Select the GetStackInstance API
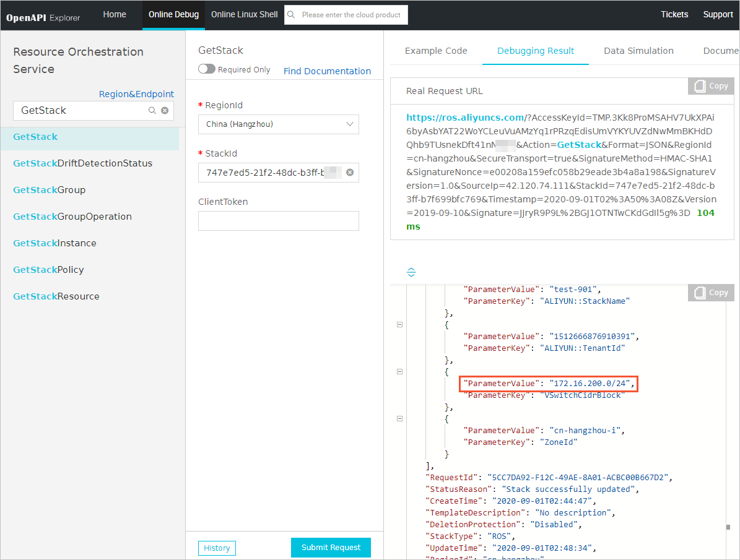The width and height of the screenshot is (740, 560). click(54, 243)
